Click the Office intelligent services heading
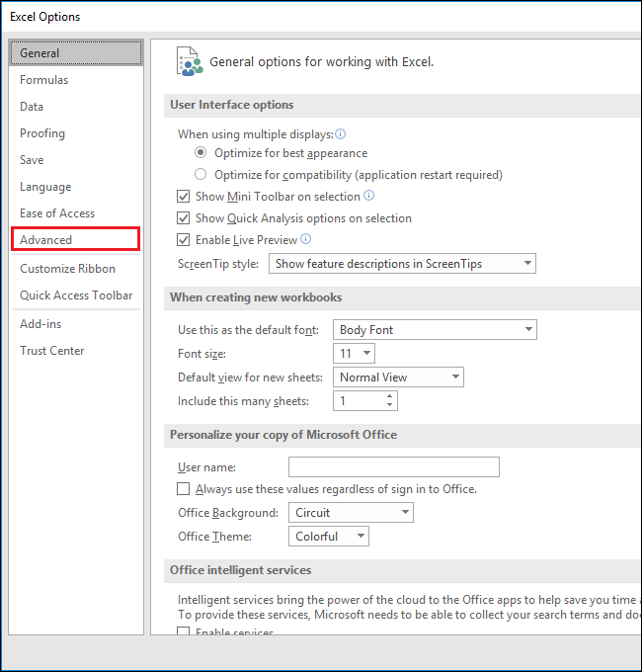This screenshot has width=642, height=672. (241, 570)
